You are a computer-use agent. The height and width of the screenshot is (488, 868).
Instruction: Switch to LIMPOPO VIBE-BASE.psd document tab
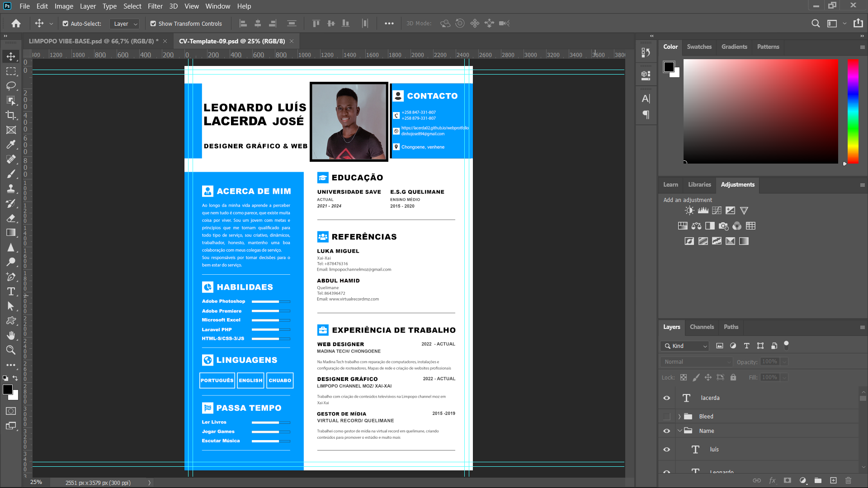point(93,41)
